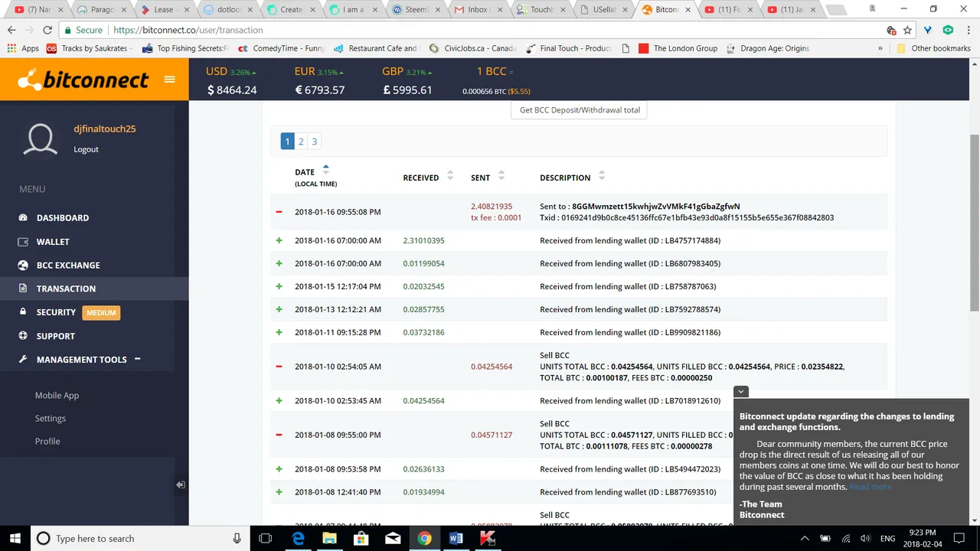Open CivicJobs.ca bookmark

(x=473, y=48)
